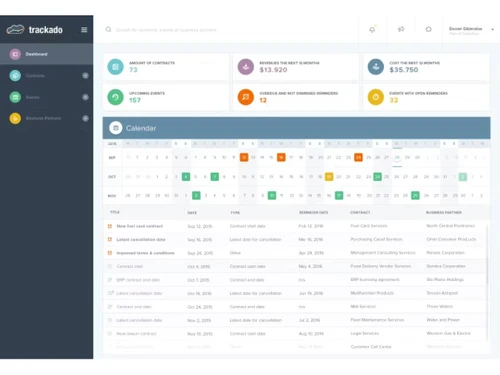Click the trackado cloud logo

coord(15,30)
